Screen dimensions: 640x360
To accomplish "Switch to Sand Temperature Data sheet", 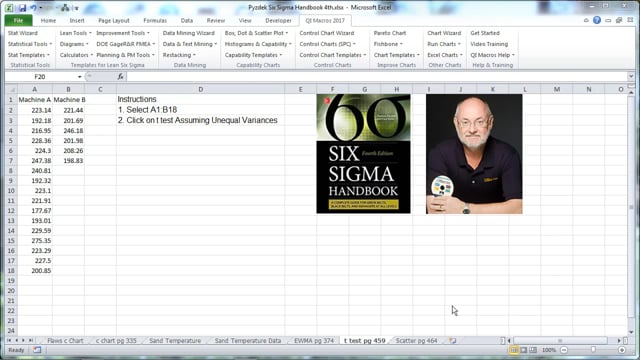I will 248,340.
